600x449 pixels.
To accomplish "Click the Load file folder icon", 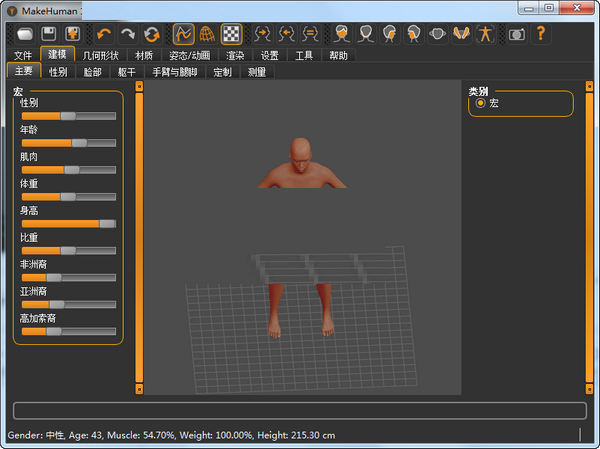I will tap(27, 34).
